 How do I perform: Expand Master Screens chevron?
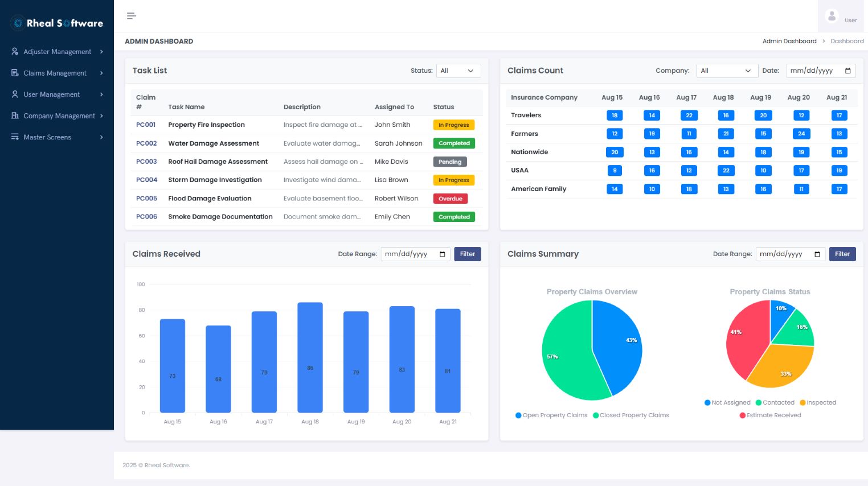pyautogui.click(x=101, y=137)
